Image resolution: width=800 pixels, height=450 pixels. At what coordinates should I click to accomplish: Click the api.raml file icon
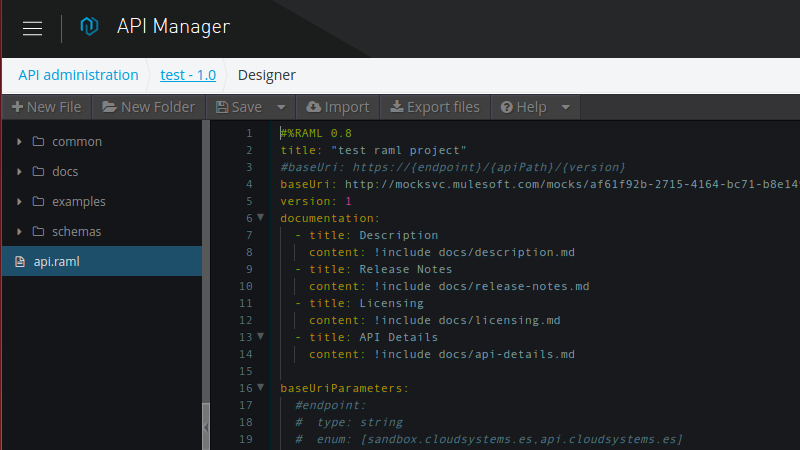click(x=20, y=262)
